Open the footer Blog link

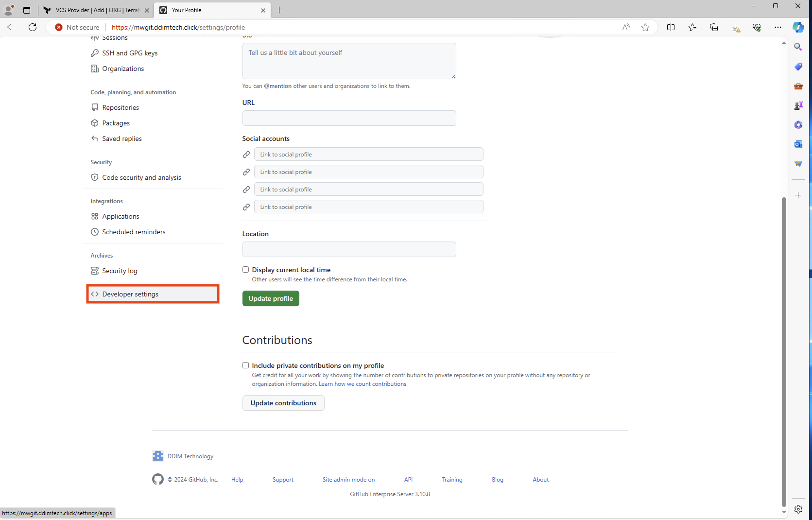coord(498,480)
